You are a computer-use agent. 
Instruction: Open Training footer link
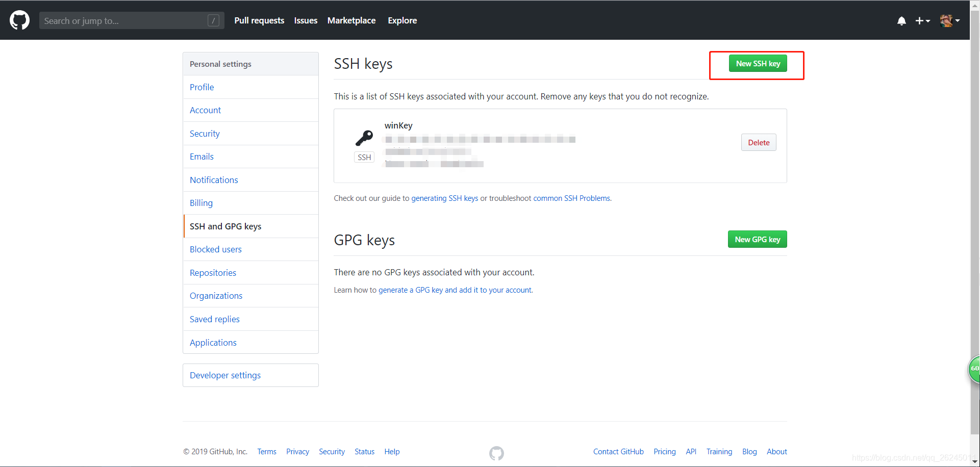point(719,452)
